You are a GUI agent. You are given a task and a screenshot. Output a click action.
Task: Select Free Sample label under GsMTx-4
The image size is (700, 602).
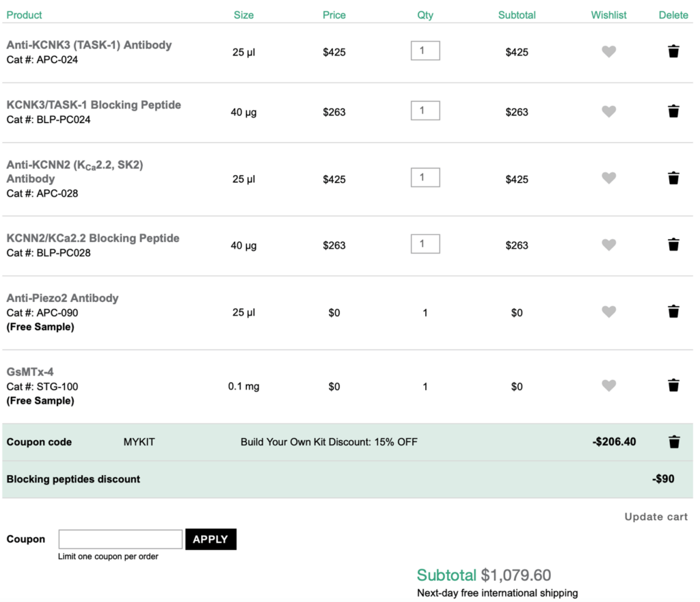click(40, 400)
